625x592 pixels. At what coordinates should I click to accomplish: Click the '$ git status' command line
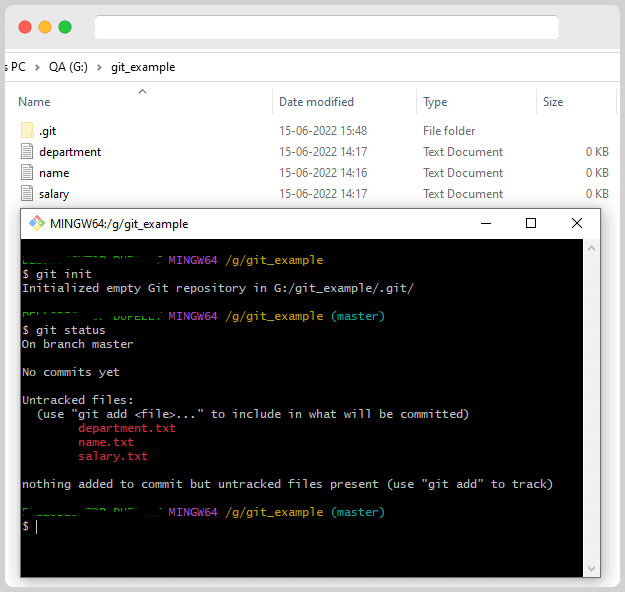point(64,330)
